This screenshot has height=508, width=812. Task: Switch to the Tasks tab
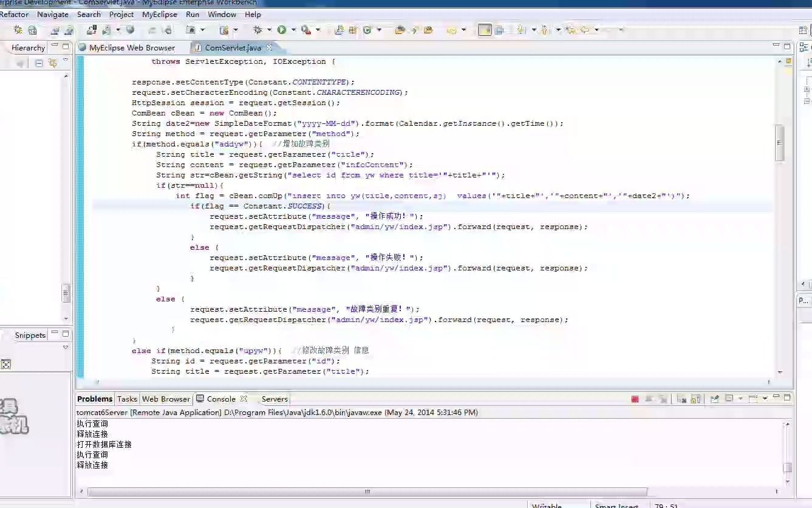[127, 399]
